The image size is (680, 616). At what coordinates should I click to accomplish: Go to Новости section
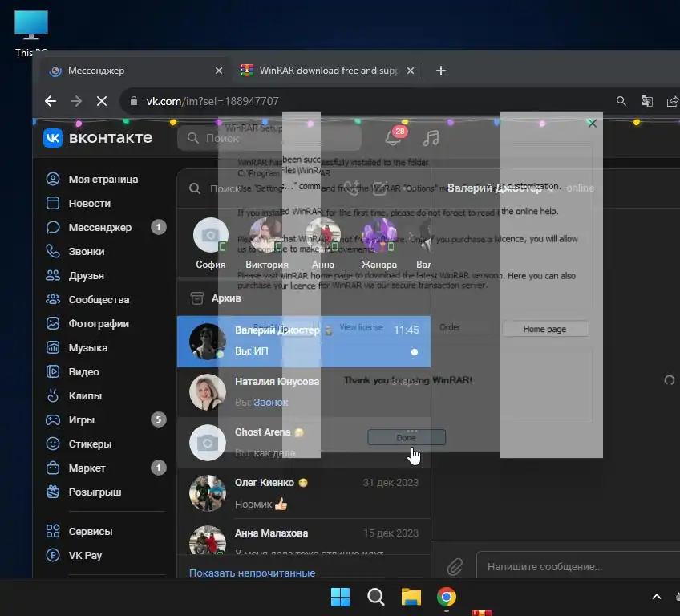point(78,203)
